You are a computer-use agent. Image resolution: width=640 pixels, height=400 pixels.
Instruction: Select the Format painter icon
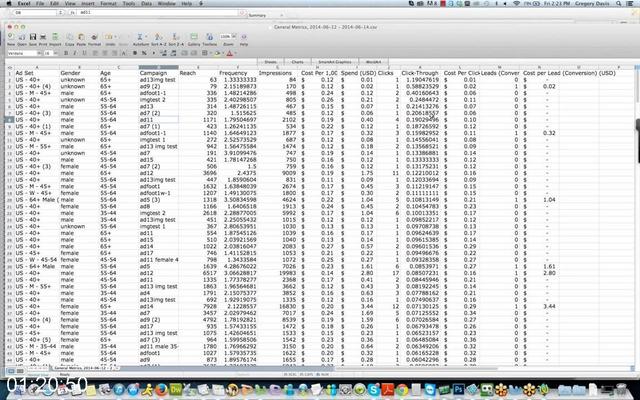pos(94,38)
